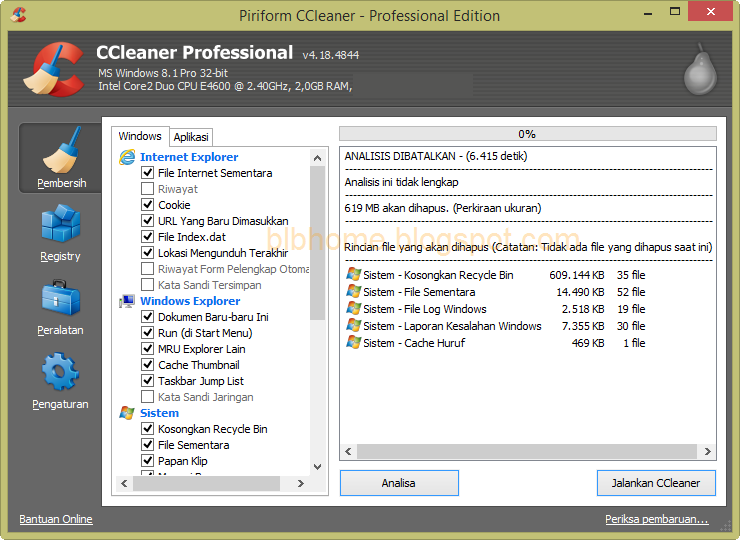Image resolution: width=740 pixels, height=540 pixels.
Task: Select the Internet Explorer heading
Action: 189,157
